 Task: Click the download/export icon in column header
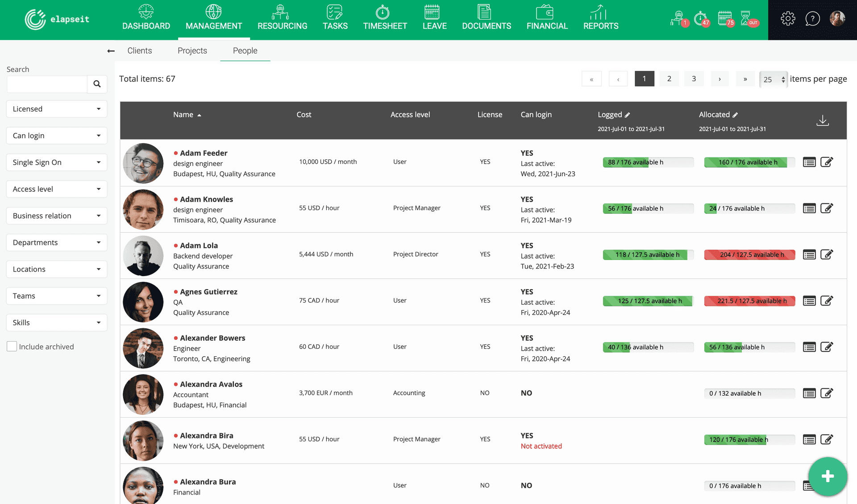823,120
